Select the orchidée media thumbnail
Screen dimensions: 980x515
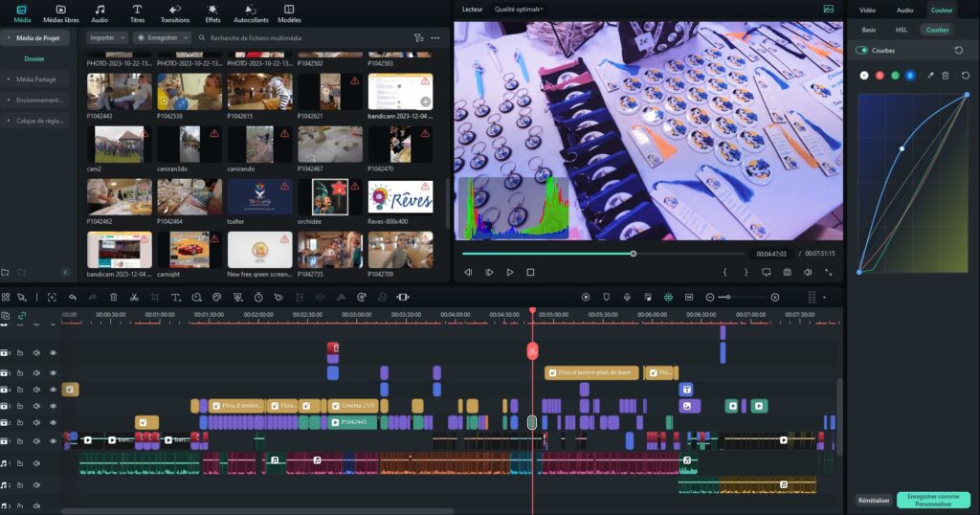[x=330, y=197]
